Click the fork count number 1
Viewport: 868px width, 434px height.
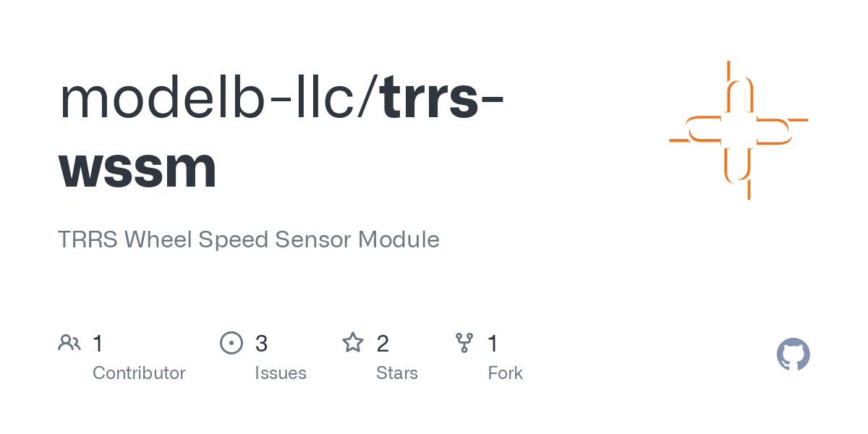coord(493,344)
